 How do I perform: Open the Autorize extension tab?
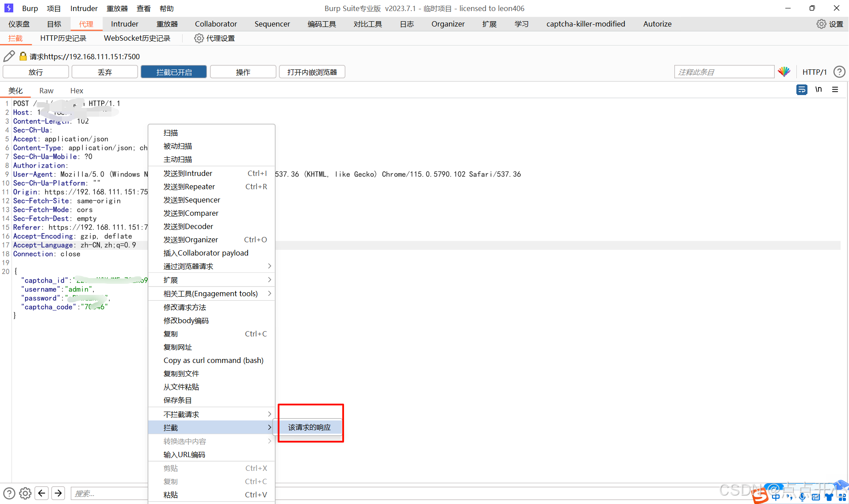(x=657, y=24)
